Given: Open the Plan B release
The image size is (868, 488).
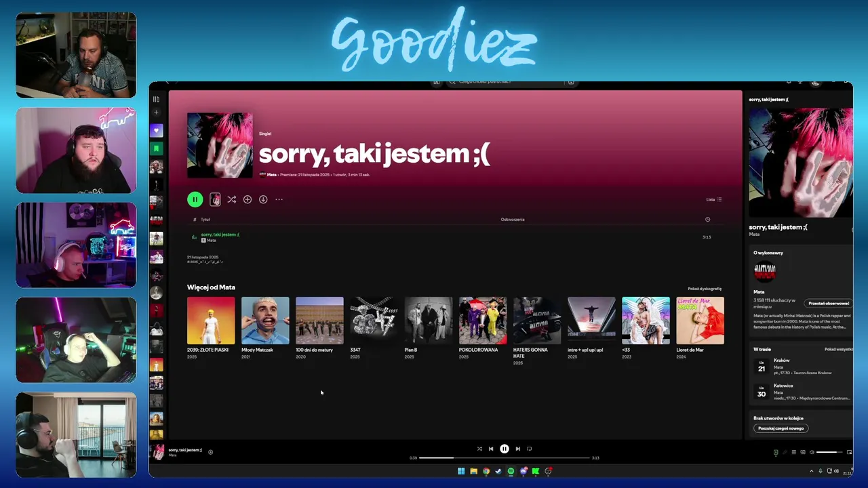Looking at the screenshot, I should (429, 321).
